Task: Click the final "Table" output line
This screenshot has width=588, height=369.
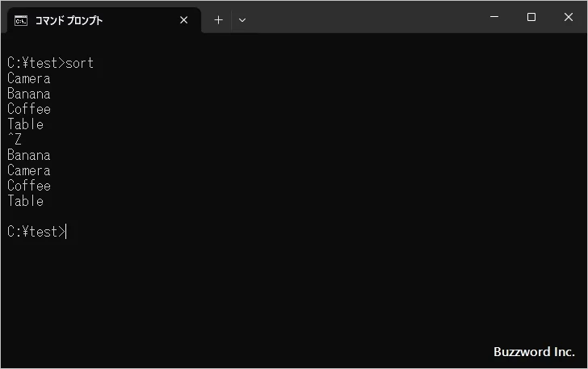Action: tap(25, 201)
